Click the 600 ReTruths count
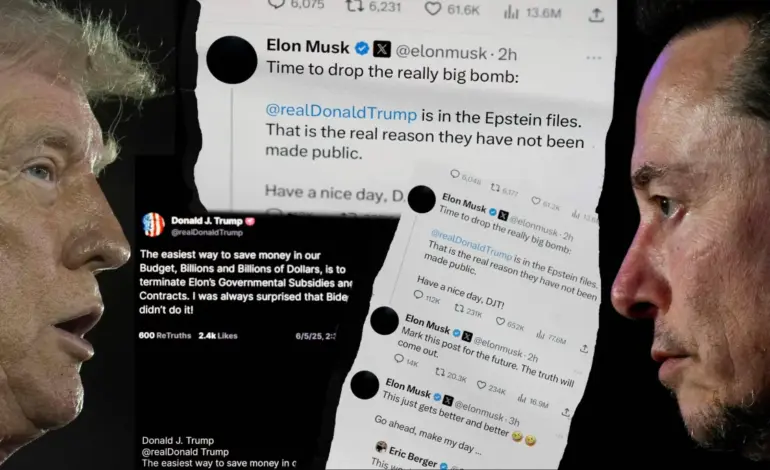This screenshot has height=470, width=770. [165, 335]
